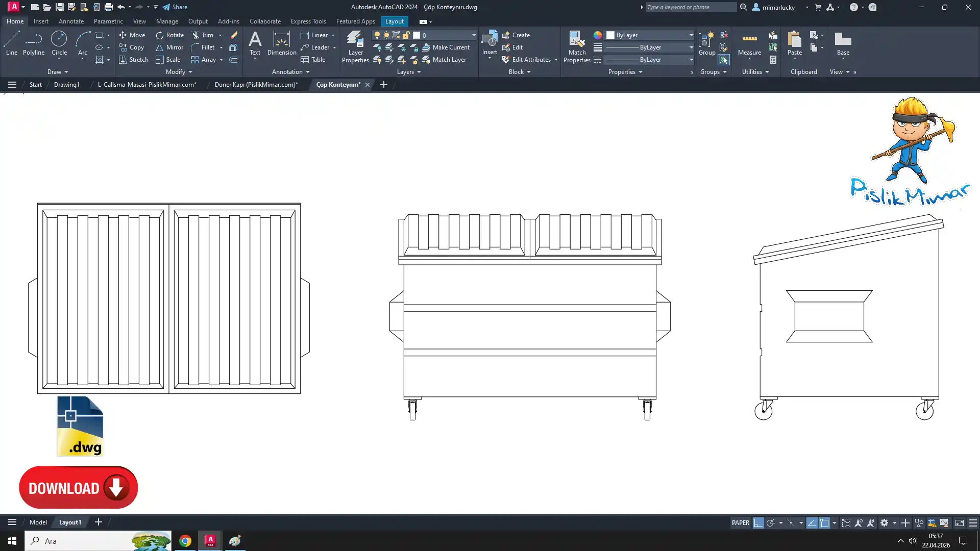The height and width of the screenshot is (551, 980).
Task: Expand the ByLayer color dropdown
Action: [x=691, y=35]
